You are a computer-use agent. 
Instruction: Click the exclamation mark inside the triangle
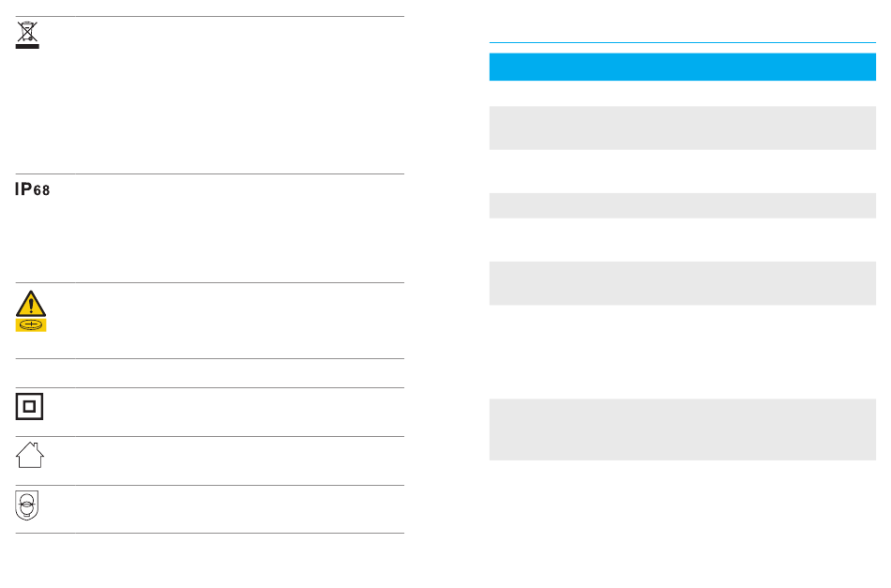[x=31, y=307]
